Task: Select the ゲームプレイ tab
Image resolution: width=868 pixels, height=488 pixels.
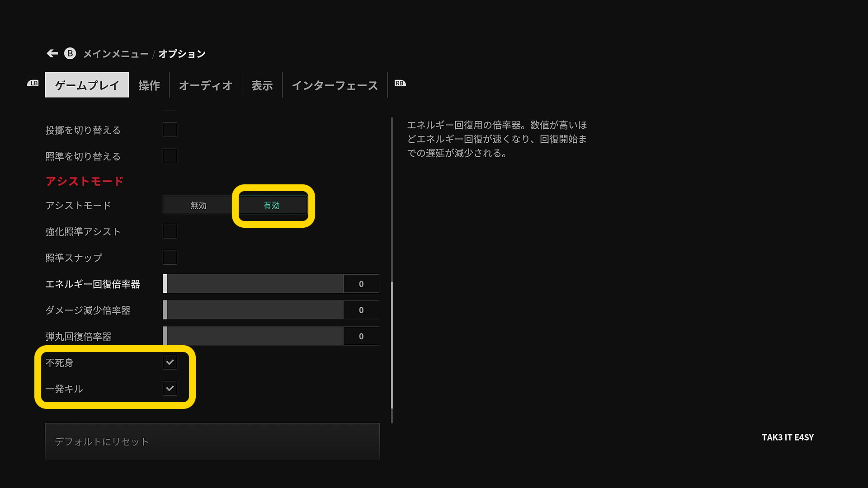Action: click(87, 85)
